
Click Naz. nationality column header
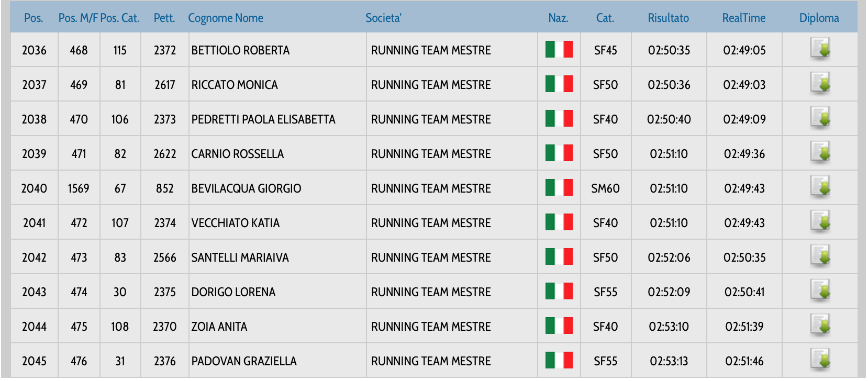(x=558, y=18)
